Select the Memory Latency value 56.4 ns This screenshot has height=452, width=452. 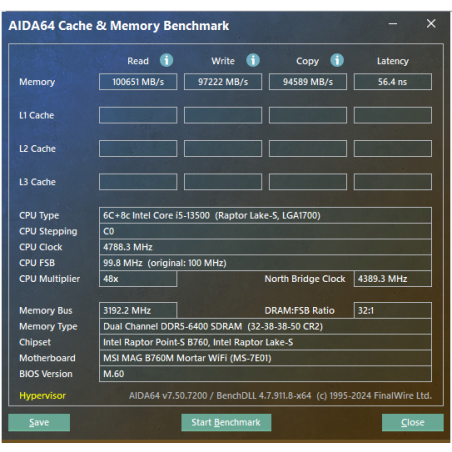(393, 82)
